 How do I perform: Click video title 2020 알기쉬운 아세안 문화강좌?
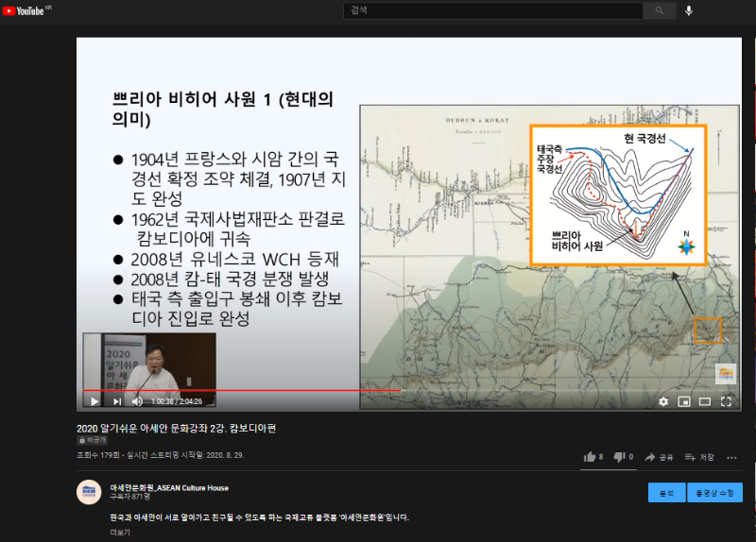[x=176, y=429]
